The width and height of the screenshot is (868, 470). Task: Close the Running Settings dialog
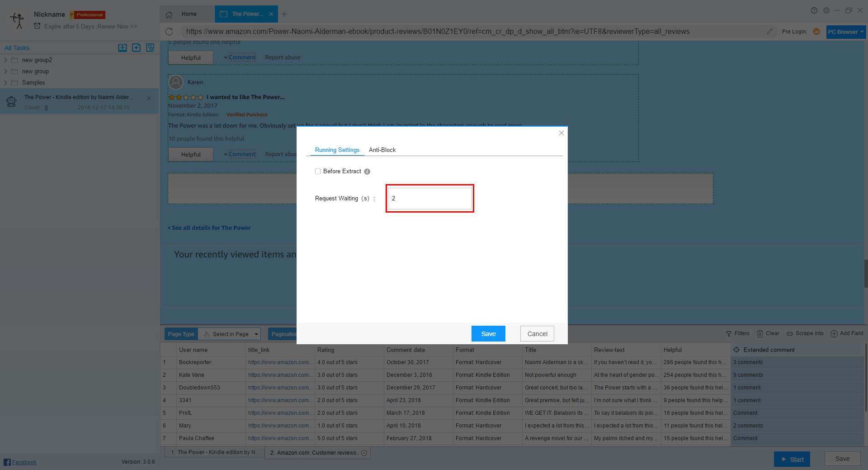(561, 133)
